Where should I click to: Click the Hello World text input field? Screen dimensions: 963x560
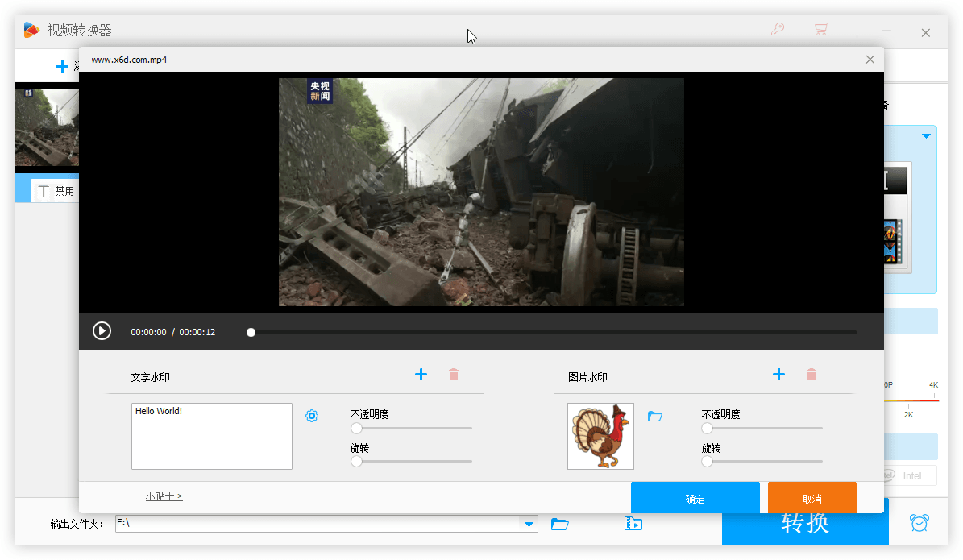tap(211, 435)
